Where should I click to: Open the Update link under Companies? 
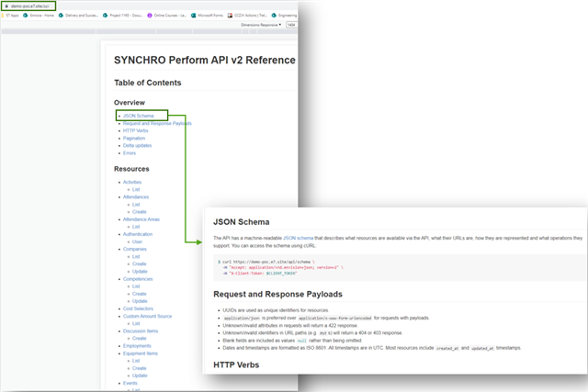click(140, 272)
